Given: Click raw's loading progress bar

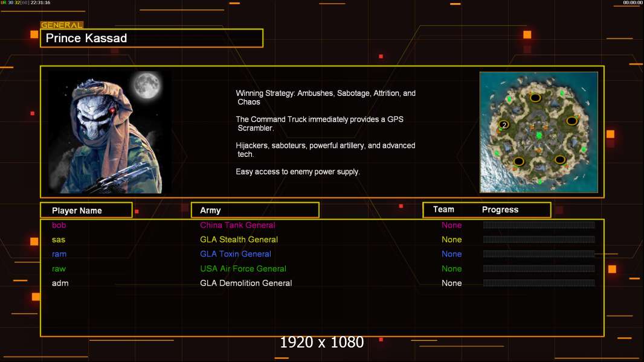Looking at the screenshot, I should (x=539, y=268).
